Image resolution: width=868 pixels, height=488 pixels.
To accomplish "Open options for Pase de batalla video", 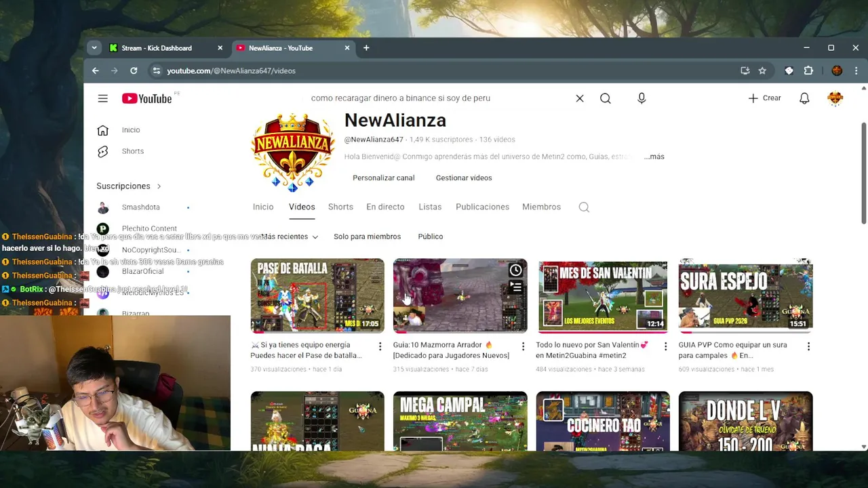I will (x=380, y=346).
